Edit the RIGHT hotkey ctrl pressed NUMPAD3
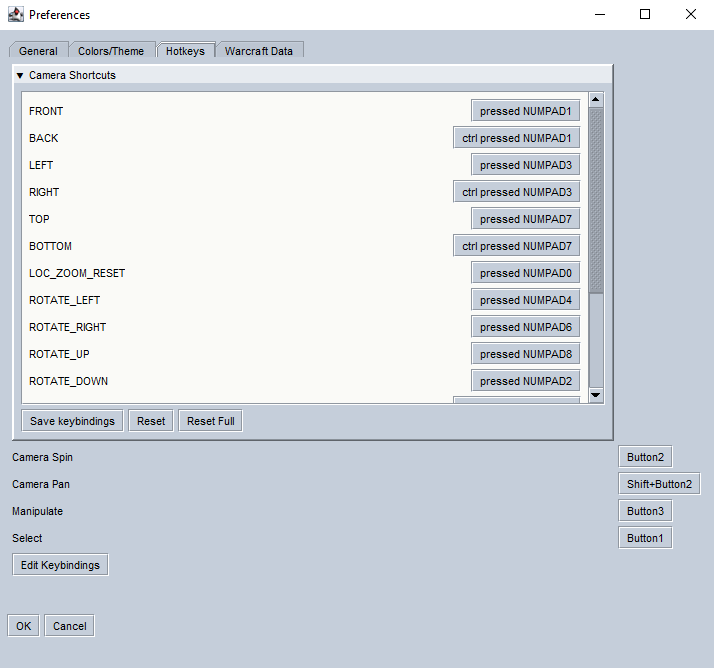Screen dimensions: 714x668 click(516, 192)
